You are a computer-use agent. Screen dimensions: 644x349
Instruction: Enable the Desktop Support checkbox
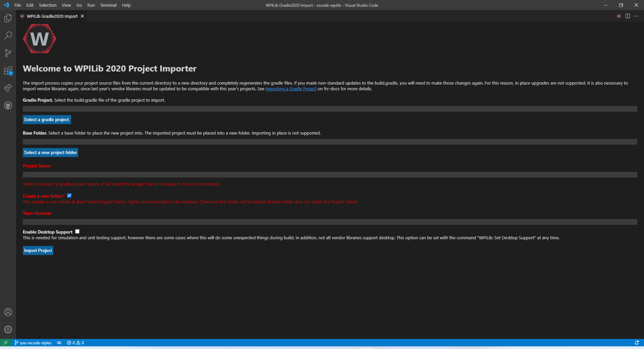[77, 232]
